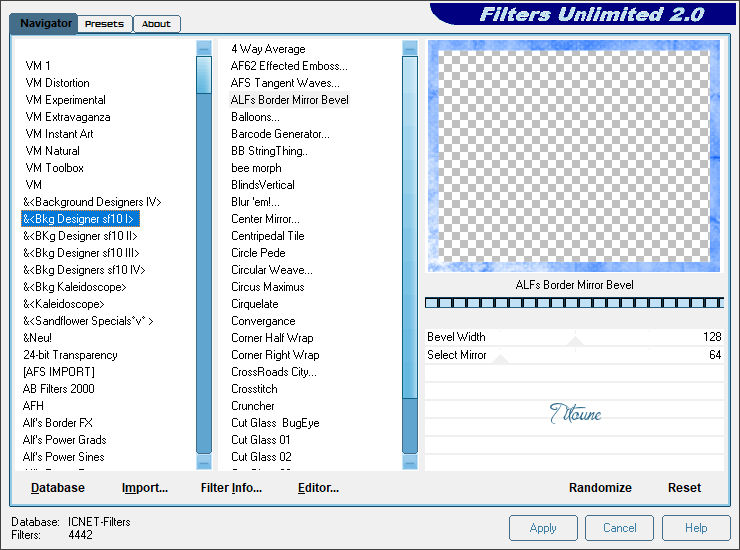The height and width of the screenshot is (550, 740).
Task: Click the category list scroll-down arrow
Action: coord(204,462)
